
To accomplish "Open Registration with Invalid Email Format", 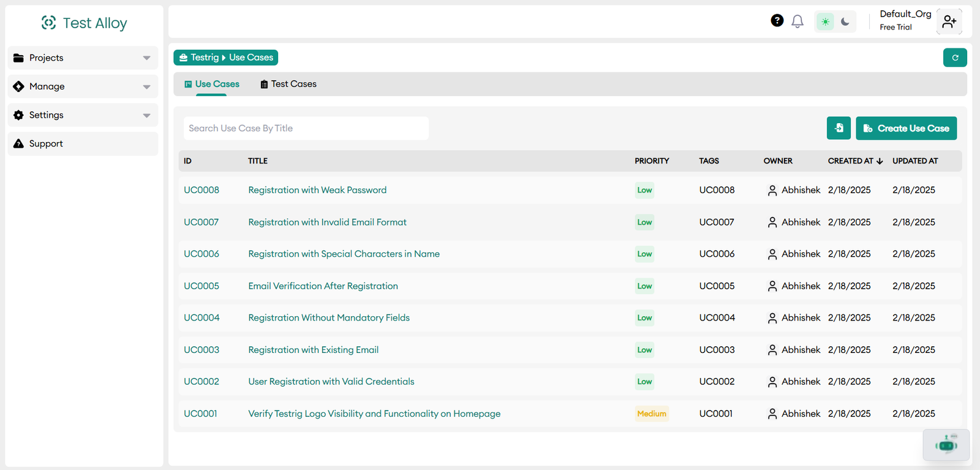I will (327, 222).
